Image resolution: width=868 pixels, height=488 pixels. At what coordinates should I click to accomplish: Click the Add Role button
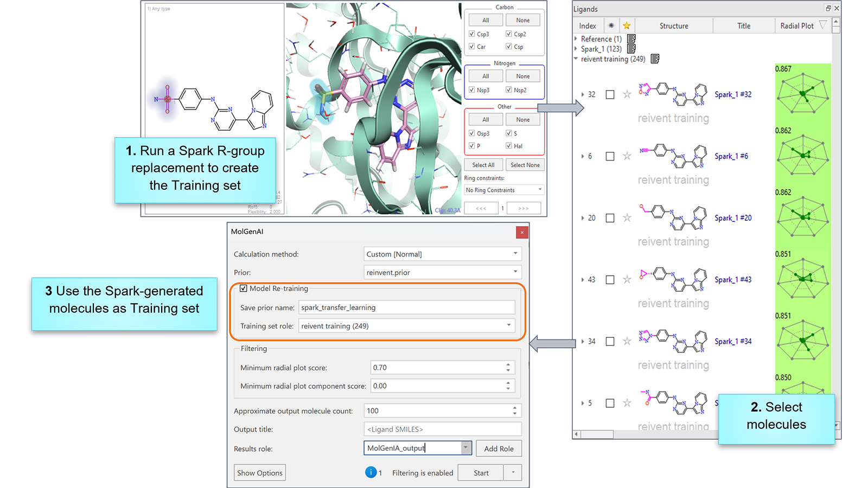click(499, 448)
